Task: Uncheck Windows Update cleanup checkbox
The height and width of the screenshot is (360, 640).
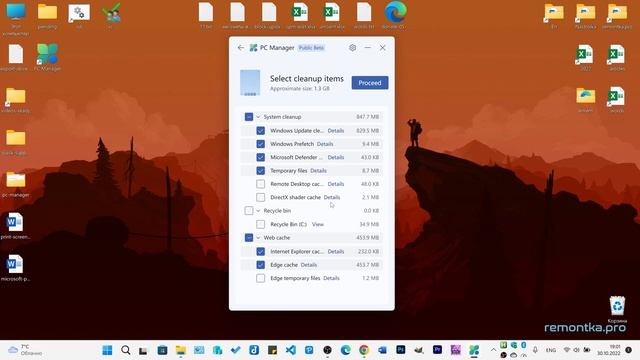Action: pos(260,131)
